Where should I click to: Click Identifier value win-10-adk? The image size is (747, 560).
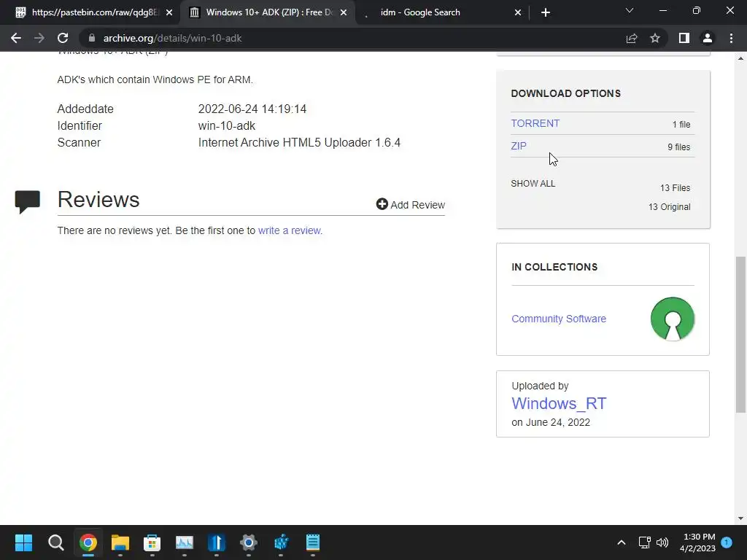227,125
